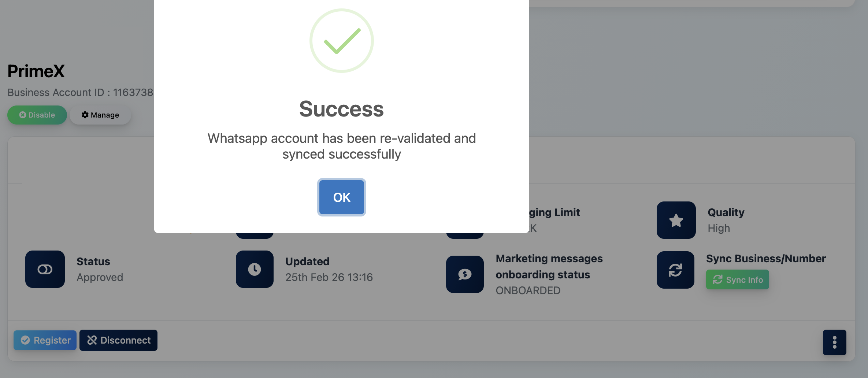
Task: Click the Quality star icon tile
Action: (x=676, y=220)
